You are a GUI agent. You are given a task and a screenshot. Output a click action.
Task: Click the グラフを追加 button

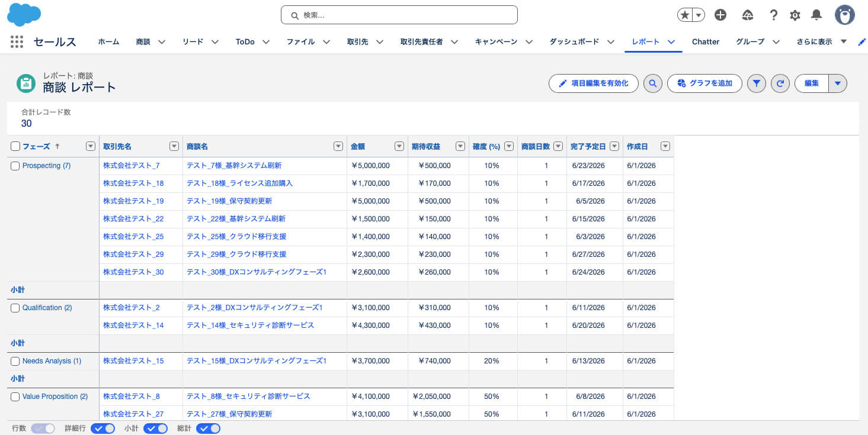(705, 83)
